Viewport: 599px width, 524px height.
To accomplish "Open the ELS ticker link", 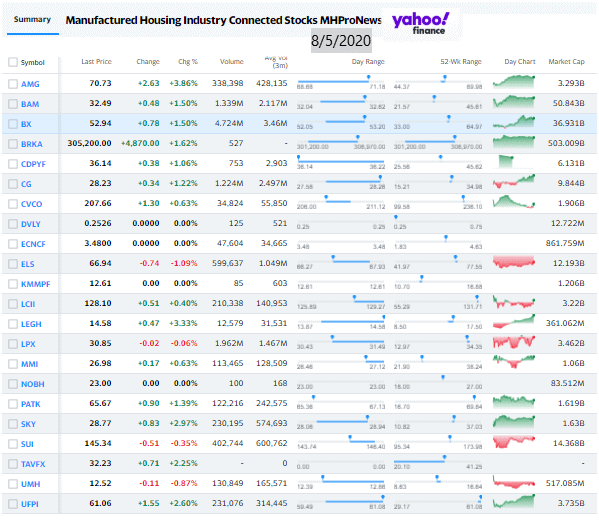I will (x=28, y=264).
